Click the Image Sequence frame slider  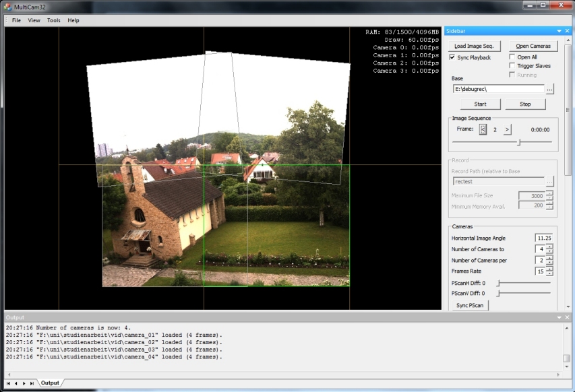(x=518, y=142)
